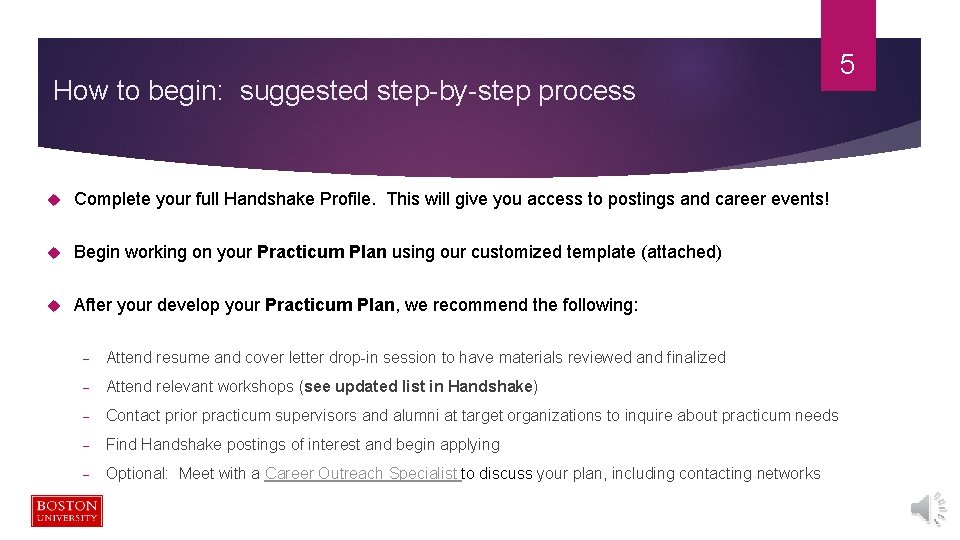Image resolution: width=960 pixels, height=540 pixels.
Task: Click the dash before 'Attend relevant workshops'
Action: [87, 388]
